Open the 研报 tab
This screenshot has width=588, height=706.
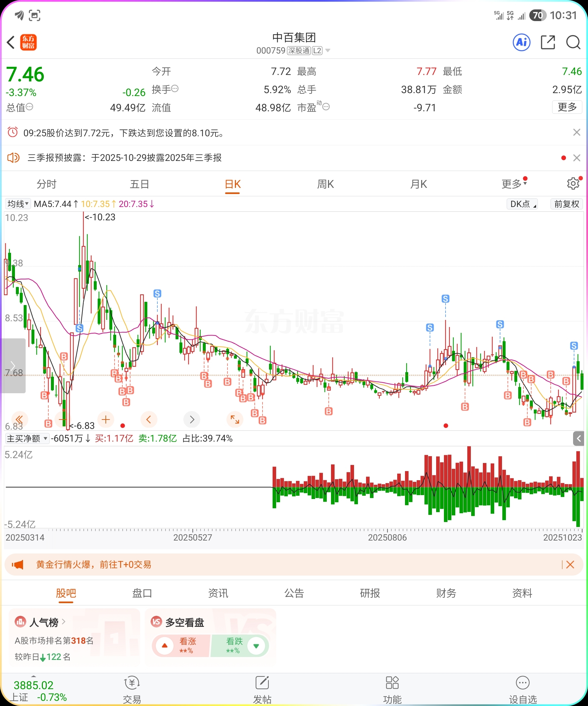click(x=370, y=593)
